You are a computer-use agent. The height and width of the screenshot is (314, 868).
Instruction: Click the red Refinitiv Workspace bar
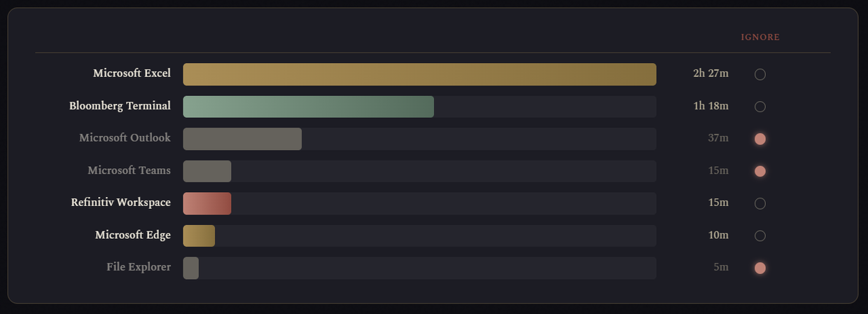207,203
